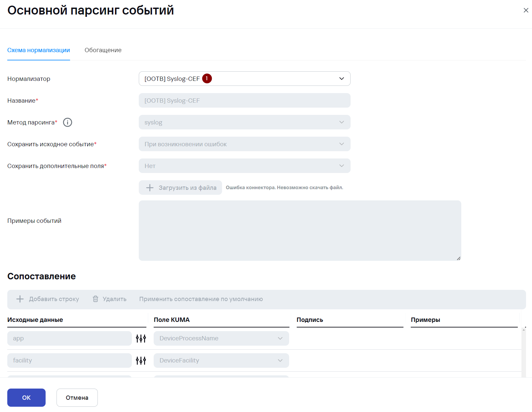Click the Примеры событий label
This screenshot has height=412, width=532.
[x=34, y=221]
